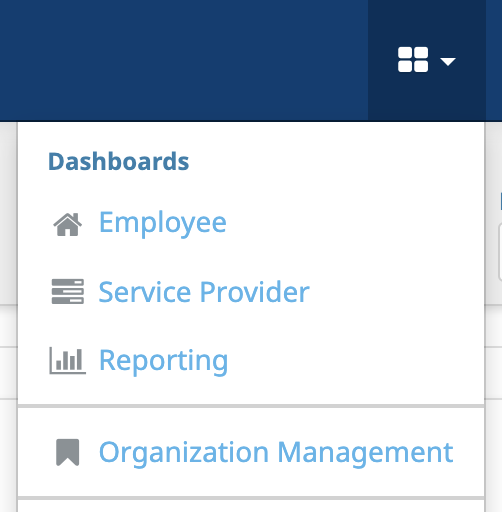Click the empty navy header bar area
Screen dimensions: 502x512
click(183, 60)
